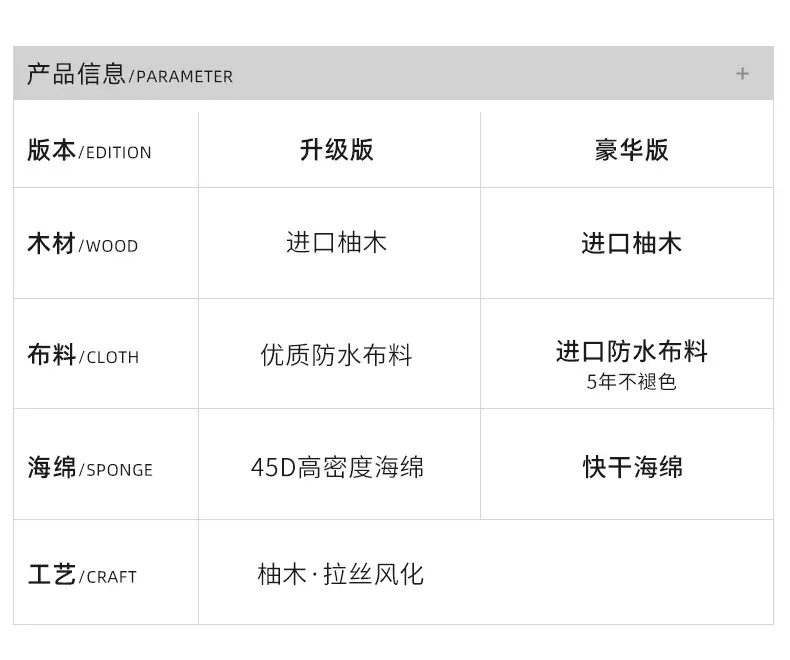The image size is (790, 660).
Task: Click the 5年不褪色 note text
Action: point(631,382)
